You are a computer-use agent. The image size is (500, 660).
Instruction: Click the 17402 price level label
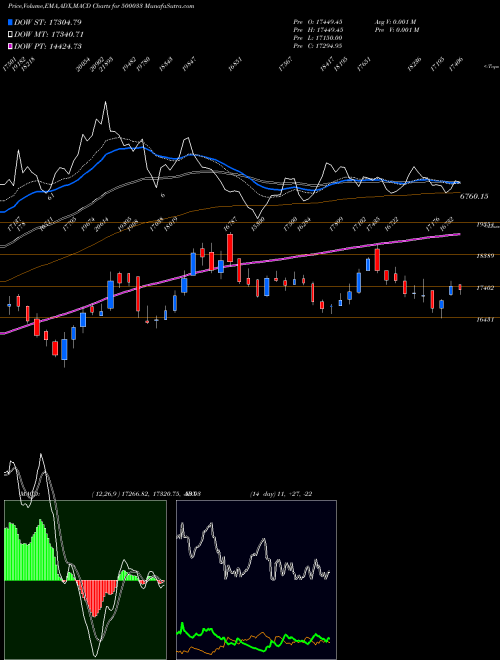pos(485,288)
